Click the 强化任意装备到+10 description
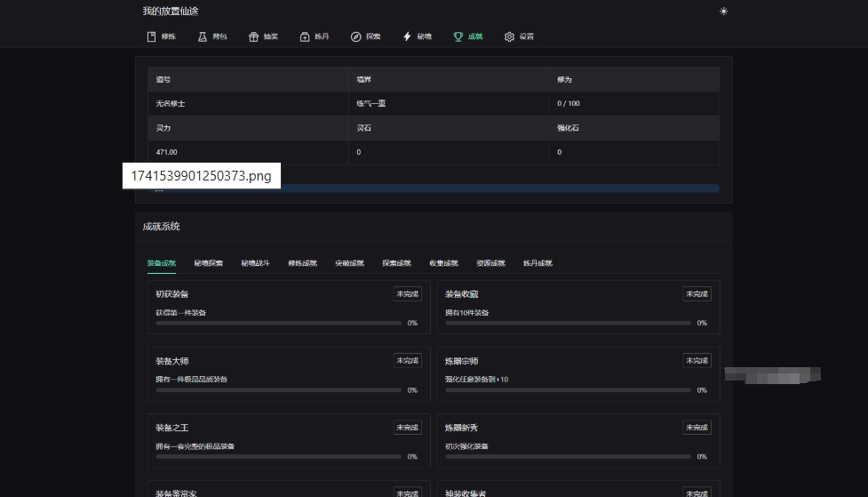This screenshot has height=497, width=868. (x=476, y=380)
